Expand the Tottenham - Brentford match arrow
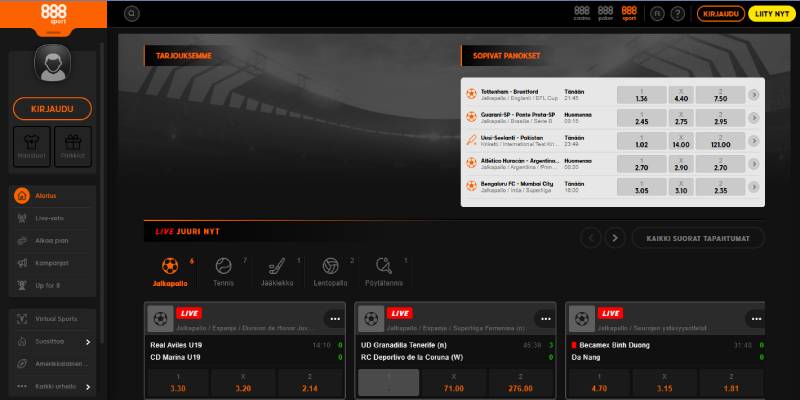This screenshot has height=400, width=800. 754,95
